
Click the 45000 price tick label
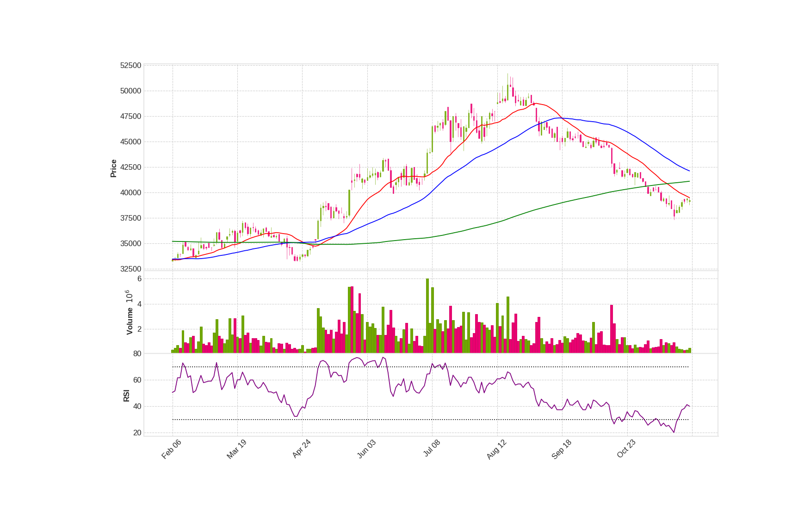(x=131, y=142)
